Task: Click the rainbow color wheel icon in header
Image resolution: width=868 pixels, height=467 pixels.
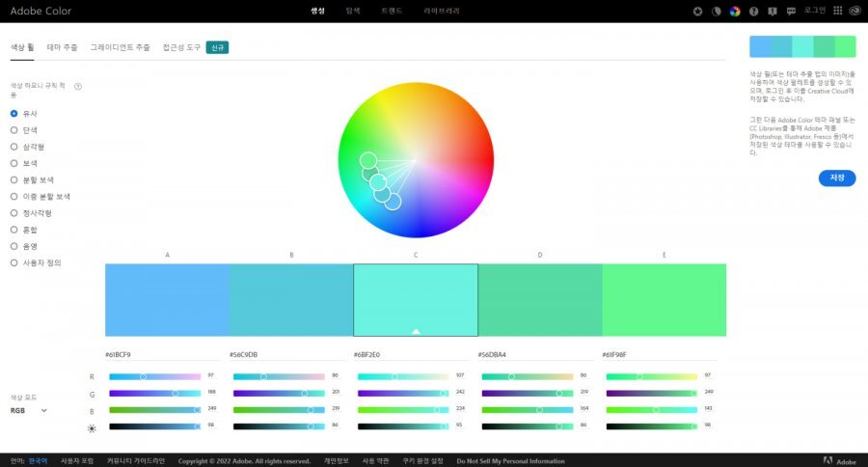Action: [x=735, y=11]
